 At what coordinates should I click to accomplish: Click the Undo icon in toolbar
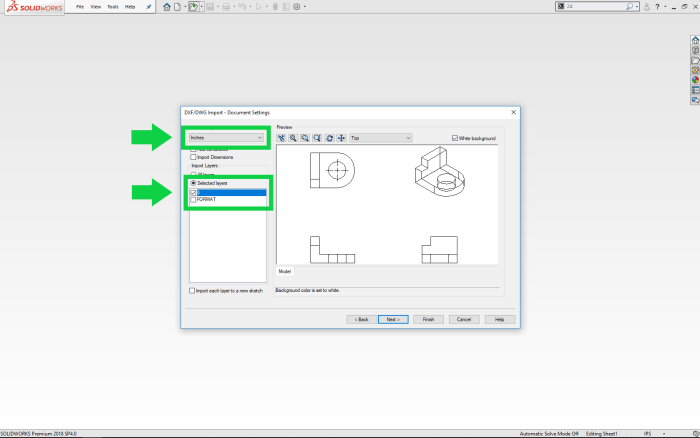click(x=242, y=7)
